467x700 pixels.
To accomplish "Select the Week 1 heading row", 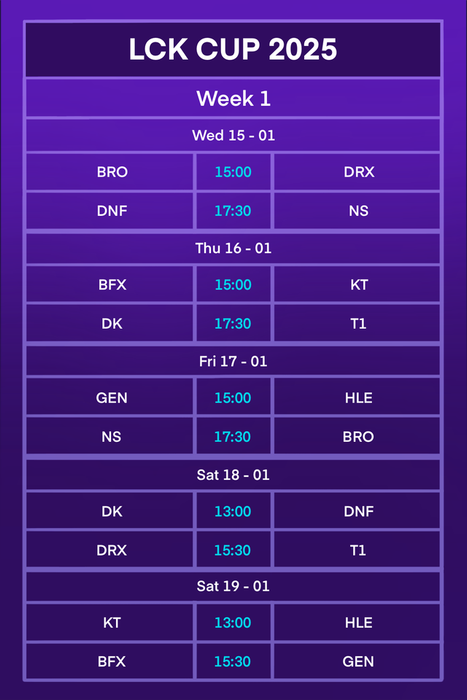I will (233, 98).
